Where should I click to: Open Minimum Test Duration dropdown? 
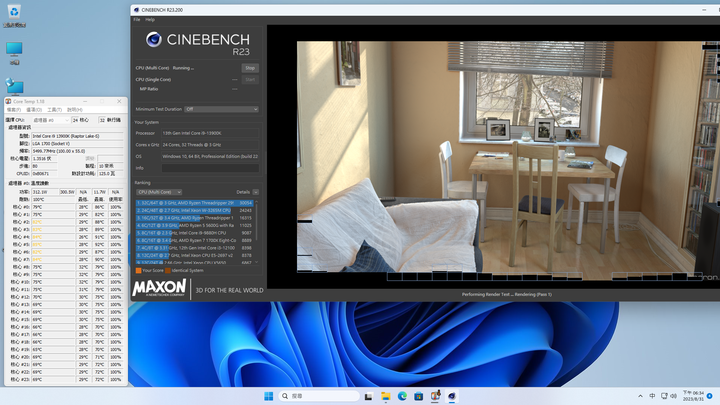coord(221,109)
